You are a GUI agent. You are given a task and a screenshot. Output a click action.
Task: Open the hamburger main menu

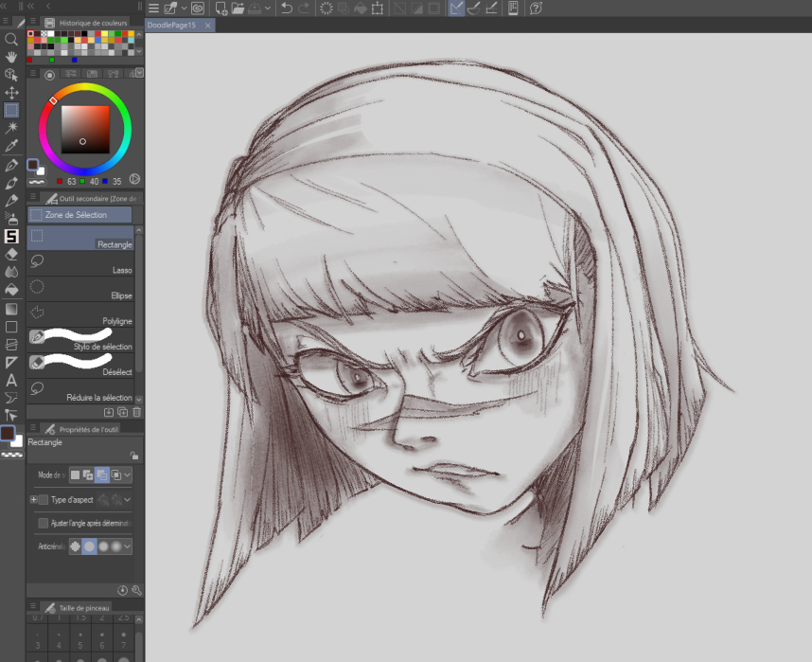[153, 9]
